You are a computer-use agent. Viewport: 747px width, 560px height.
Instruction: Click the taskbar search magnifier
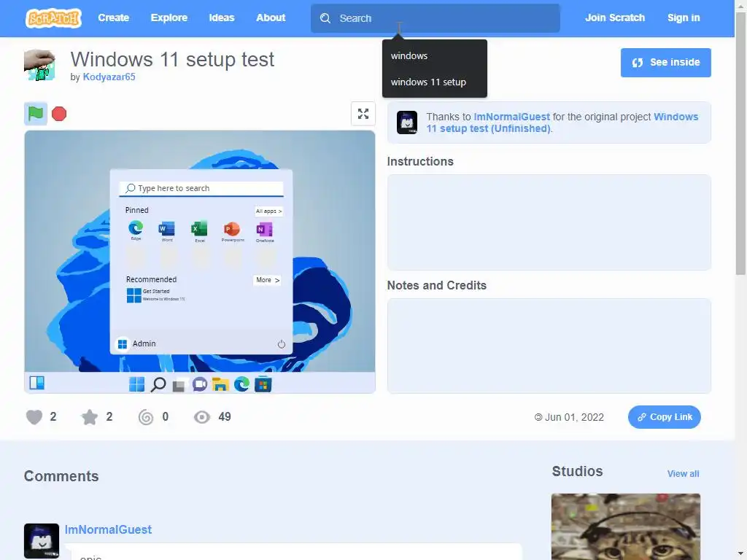click(158, 384)
